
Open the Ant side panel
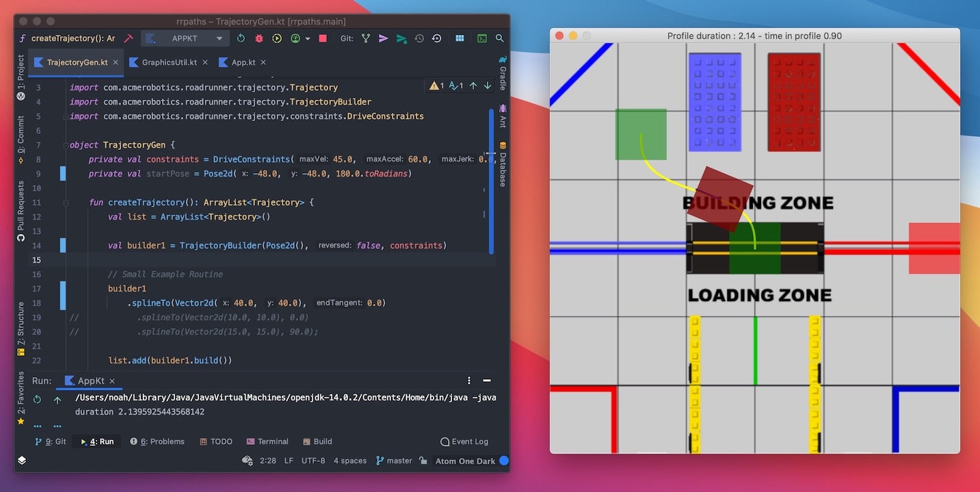point(503,116)
